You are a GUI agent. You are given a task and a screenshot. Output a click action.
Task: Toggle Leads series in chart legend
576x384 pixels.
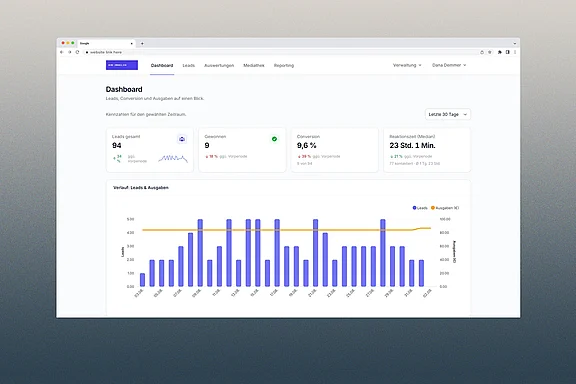click(420, 208)
